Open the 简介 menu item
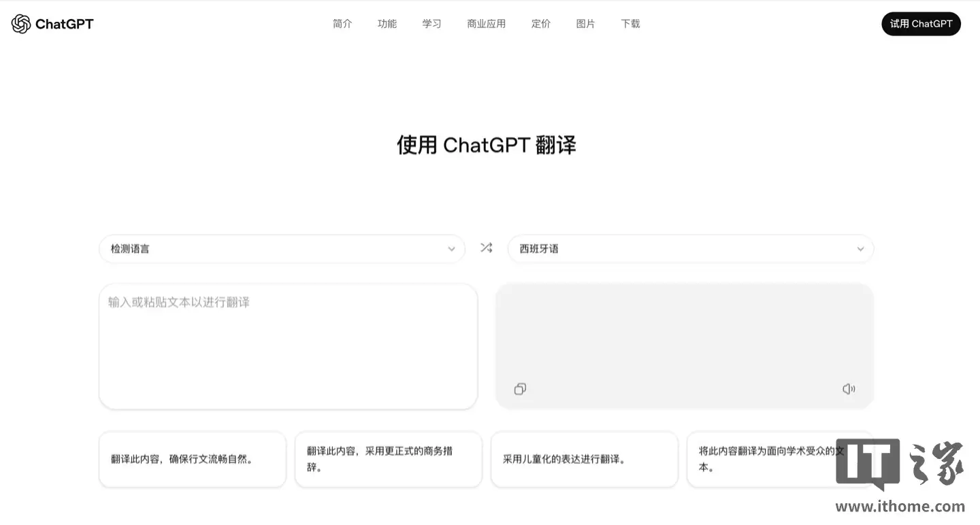The image size is (980, 525). [x=342, y=23]
